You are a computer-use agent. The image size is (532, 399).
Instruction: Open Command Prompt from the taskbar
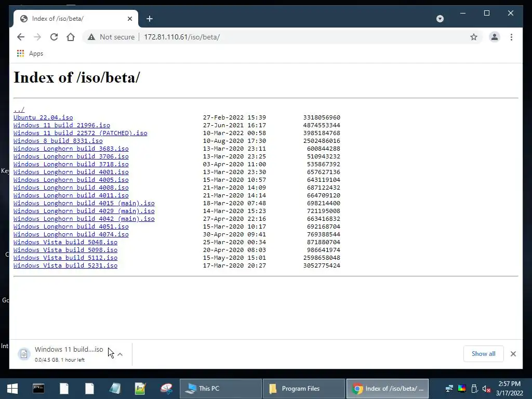pos(38,389)
